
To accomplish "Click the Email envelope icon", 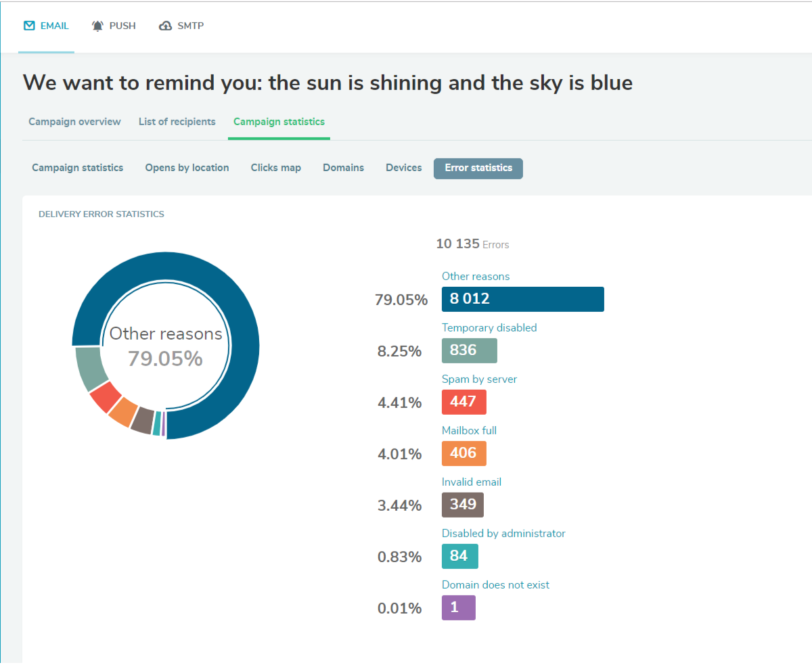I will pos(29,26).
